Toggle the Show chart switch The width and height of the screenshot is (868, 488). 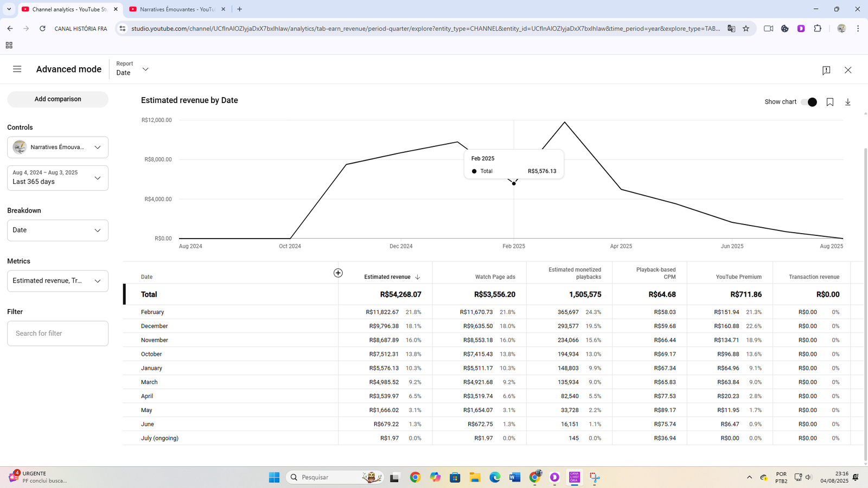809,102
